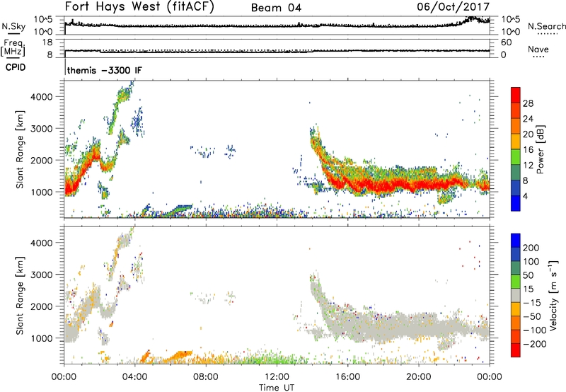This screenshot has height=392, width=566.
Task: Click the "2000" range tick on the power panel
Action: point(42,160)
